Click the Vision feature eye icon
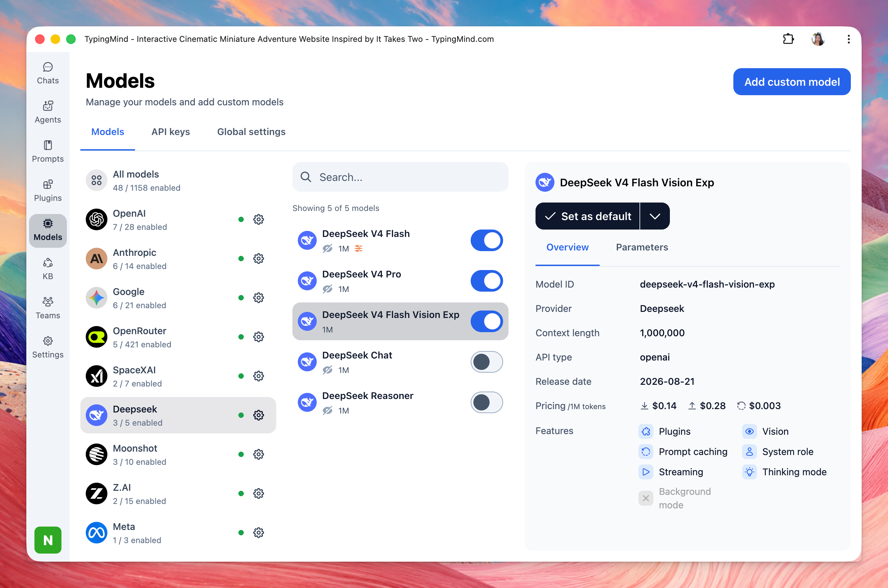The width and height of the screenshot is (888, 588). tap(749, 431)
